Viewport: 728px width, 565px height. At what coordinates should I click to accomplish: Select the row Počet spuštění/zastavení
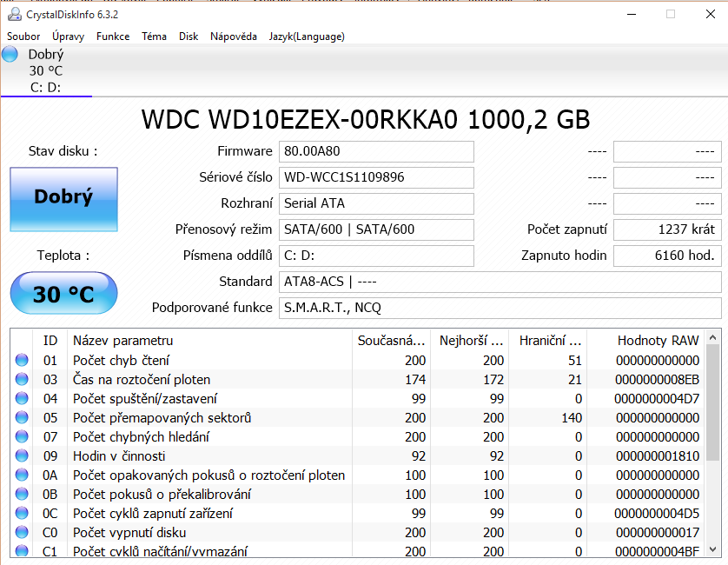click(x=357, y=398)
